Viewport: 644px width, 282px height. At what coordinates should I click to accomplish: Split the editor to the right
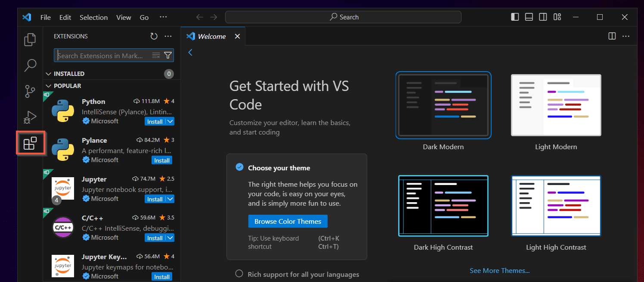pyautogui.click(x=612, y=36)
